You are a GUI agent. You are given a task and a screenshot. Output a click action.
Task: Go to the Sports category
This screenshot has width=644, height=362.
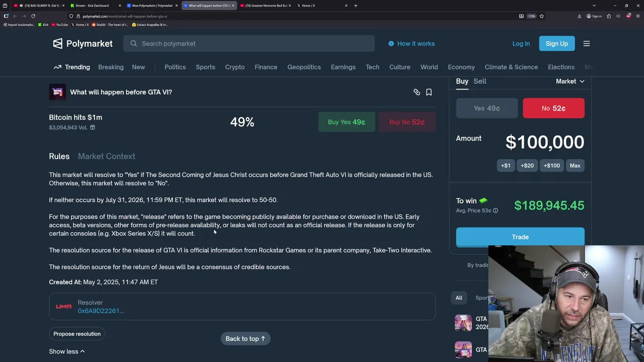205,67
